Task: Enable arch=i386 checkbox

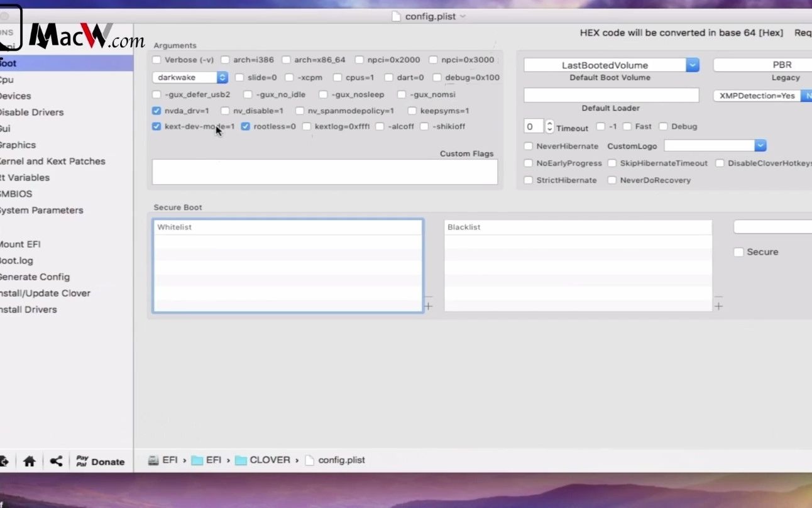Action: click(x=225, y=60)
